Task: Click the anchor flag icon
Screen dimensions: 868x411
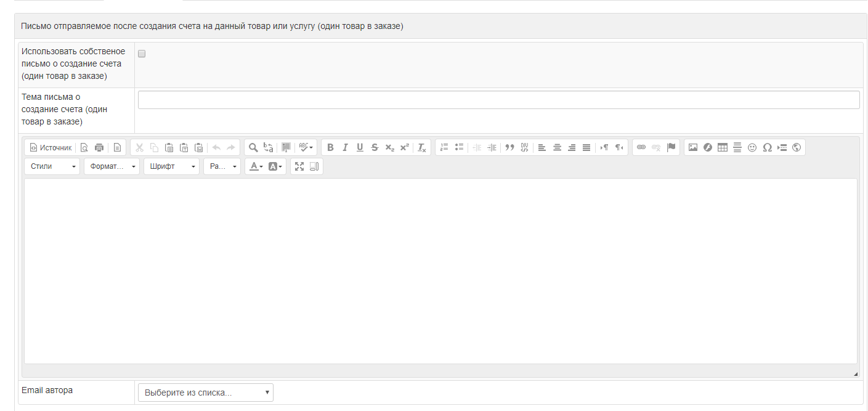Action: click(671, 148)
